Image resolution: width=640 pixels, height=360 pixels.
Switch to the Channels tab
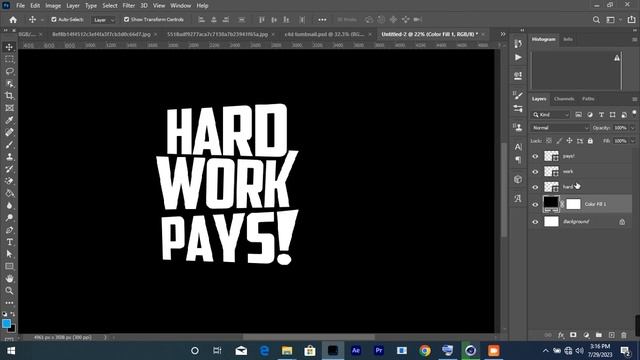[564, 99]
